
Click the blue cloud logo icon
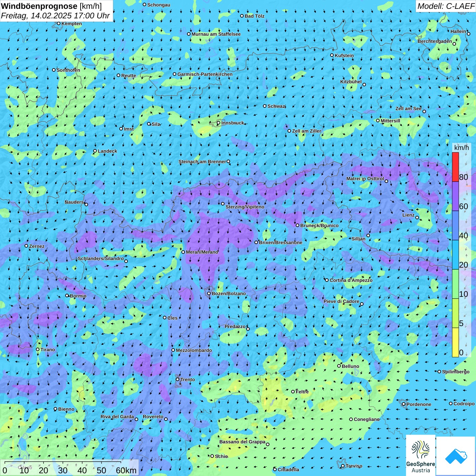[456, 456]
